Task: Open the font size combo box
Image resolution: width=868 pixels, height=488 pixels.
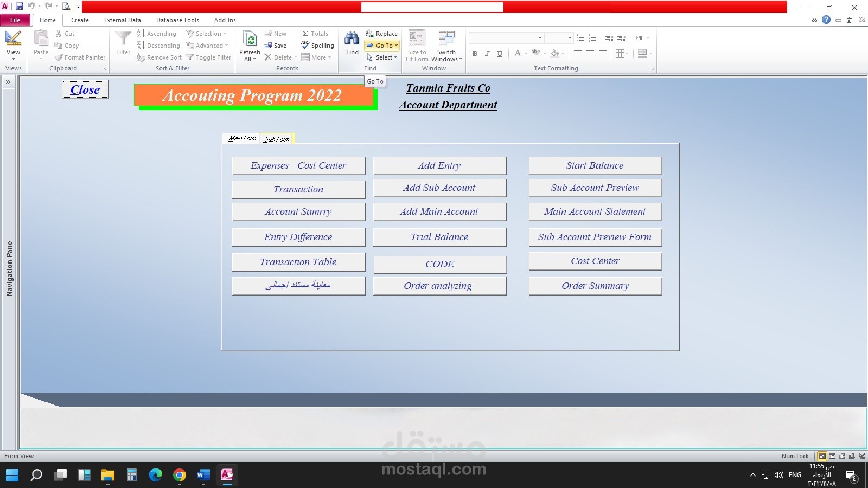Action: click(559, 37)
